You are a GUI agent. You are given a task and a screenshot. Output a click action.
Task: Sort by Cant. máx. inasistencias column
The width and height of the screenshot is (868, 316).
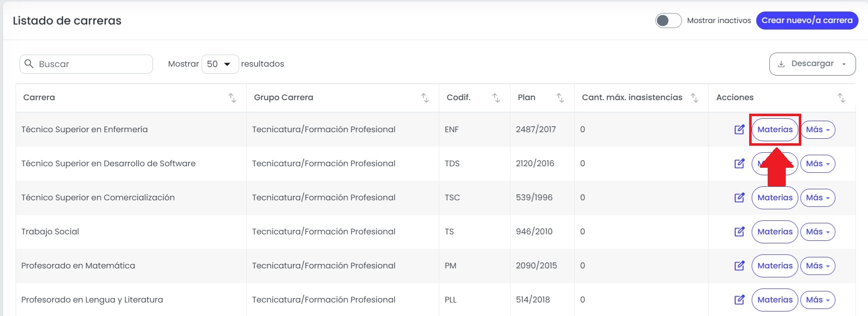point(695,98)
